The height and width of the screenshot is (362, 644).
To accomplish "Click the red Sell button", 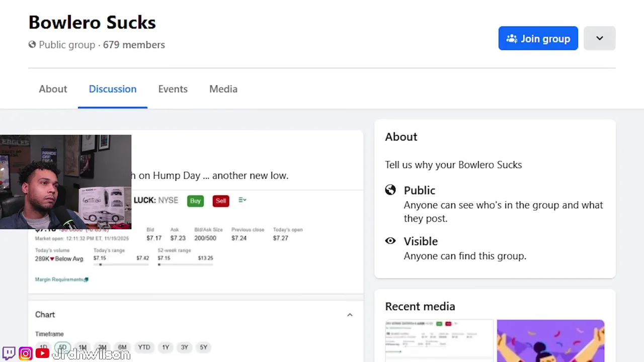I will [x=221, y=201].
